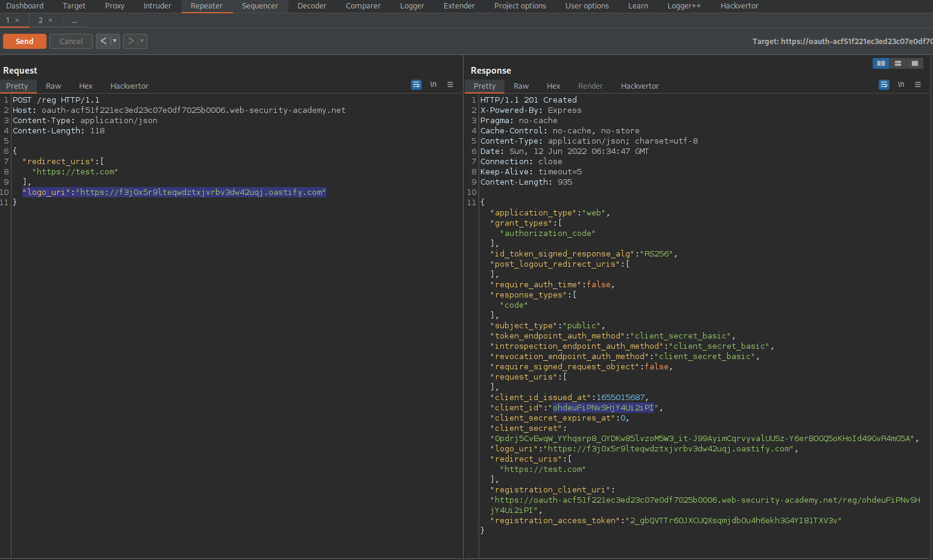Screen dimensions: 933x560
Task: Close Repeater tab 1
Action: [17, 21]
